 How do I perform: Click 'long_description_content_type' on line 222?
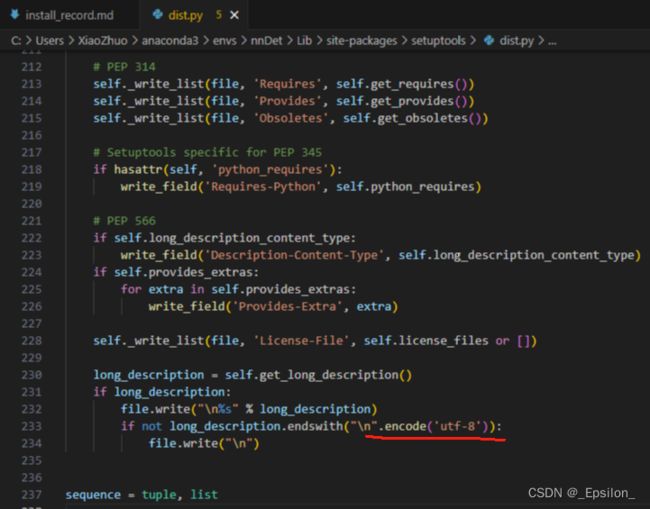point(250,238)
